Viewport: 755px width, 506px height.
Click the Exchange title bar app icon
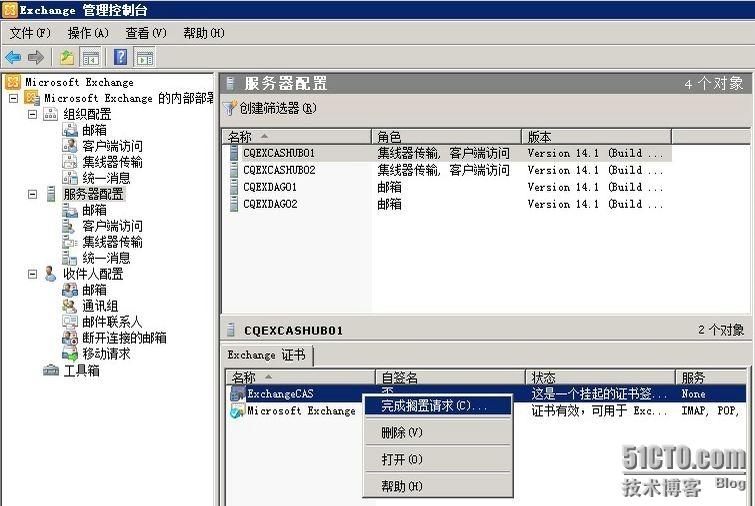coord(10,10)
